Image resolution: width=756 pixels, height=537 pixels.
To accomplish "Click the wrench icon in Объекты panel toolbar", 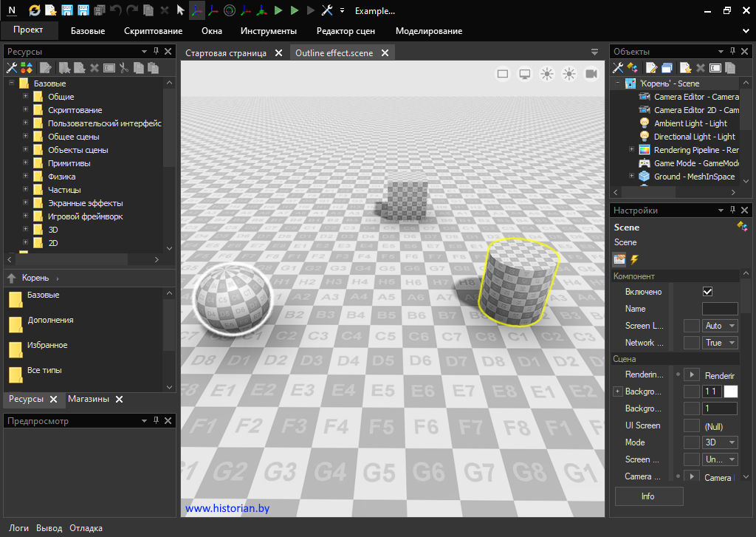I will pos(618,68).
